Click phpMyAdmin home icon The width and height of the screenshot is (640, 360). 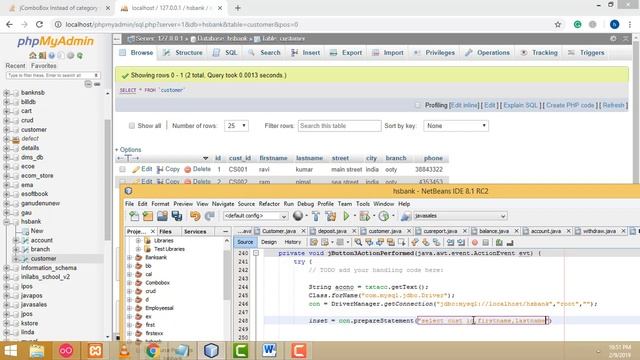pyautogui.click(x=33, y=56)
